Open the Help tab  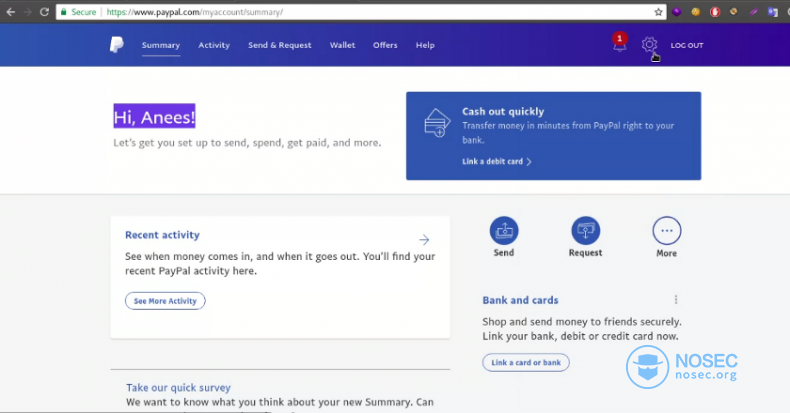[x=425, y=45]
